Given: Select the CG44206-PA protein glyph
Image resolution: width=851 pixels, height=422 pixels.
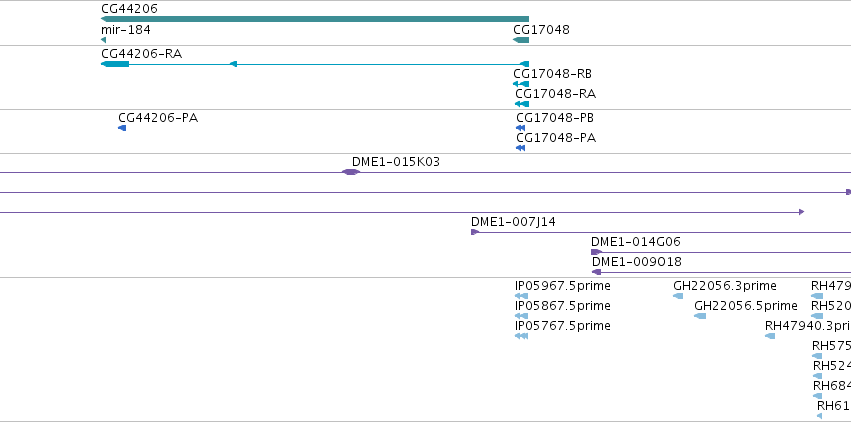Looking at the screenshot, I should (122, 128).
